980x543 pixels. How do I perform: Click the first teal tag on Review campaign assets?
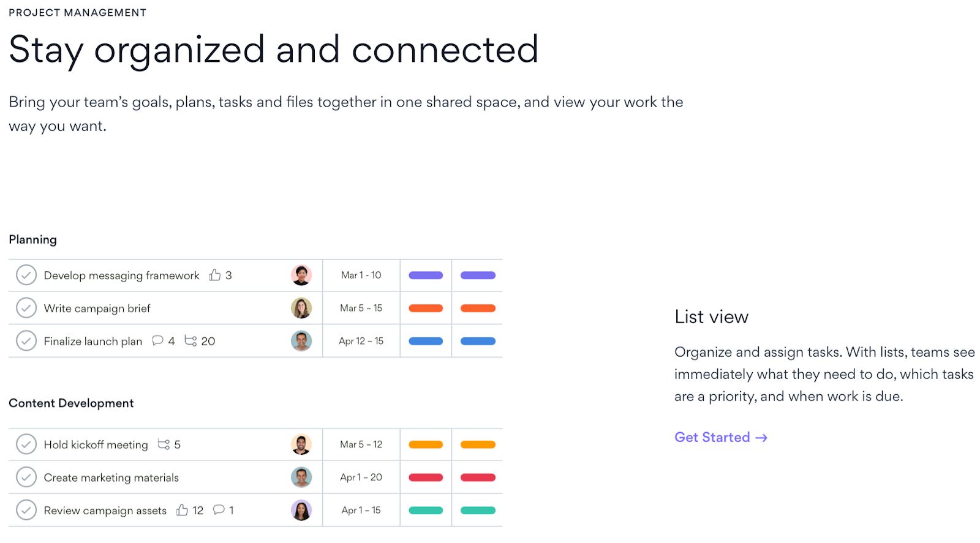click(x=426, y=511)
